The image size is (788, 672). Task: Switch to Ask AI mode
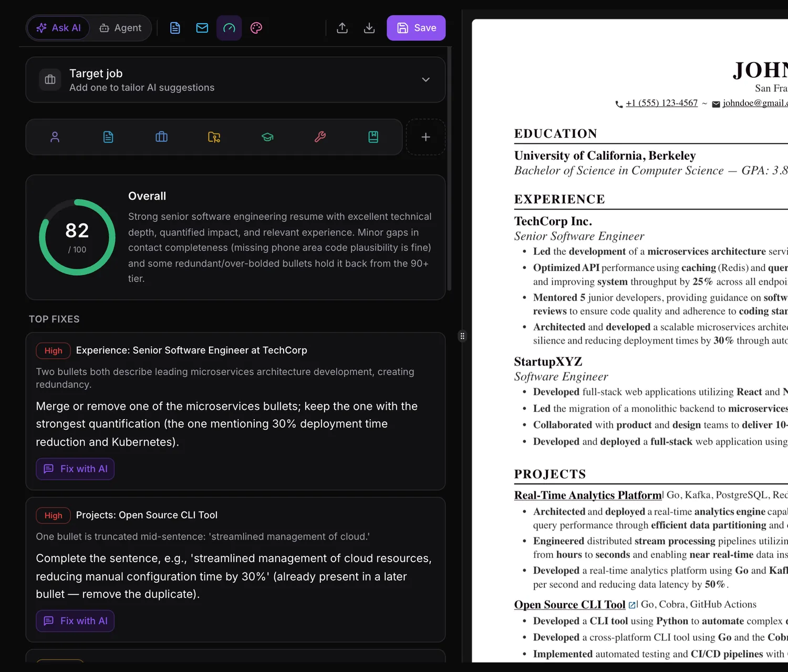58,28
